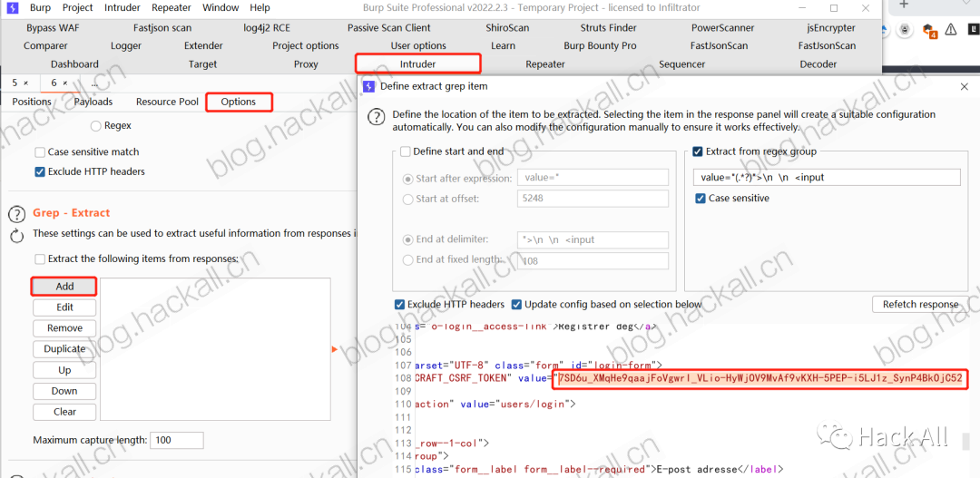Image resolution: width=980 pixels, height=478 pixels.
Task: Open a new browser tab with the plus icon
Action: (x=904, y=4)
